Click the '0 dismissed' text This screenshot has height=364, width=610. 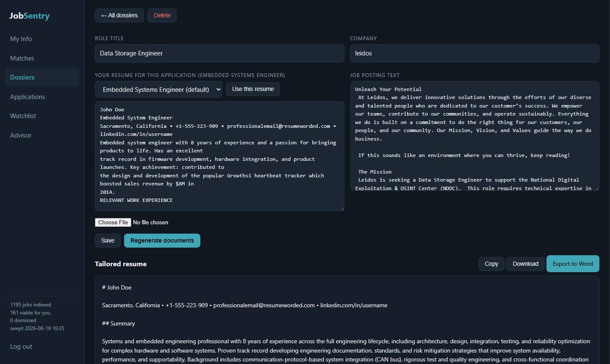click(23, 320)
